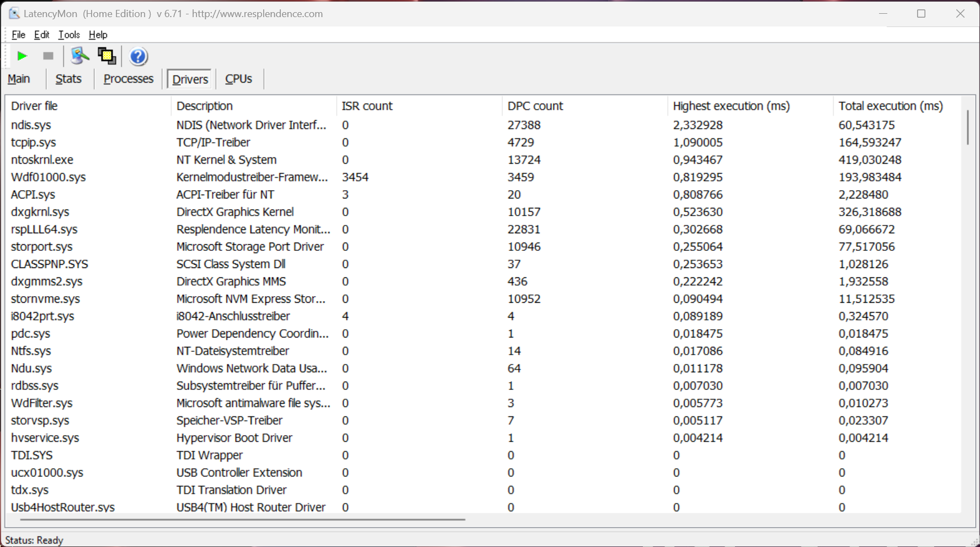Select the dxgmms2.sys row
Screen dimensions: 980x547
[x=483, y=281]
